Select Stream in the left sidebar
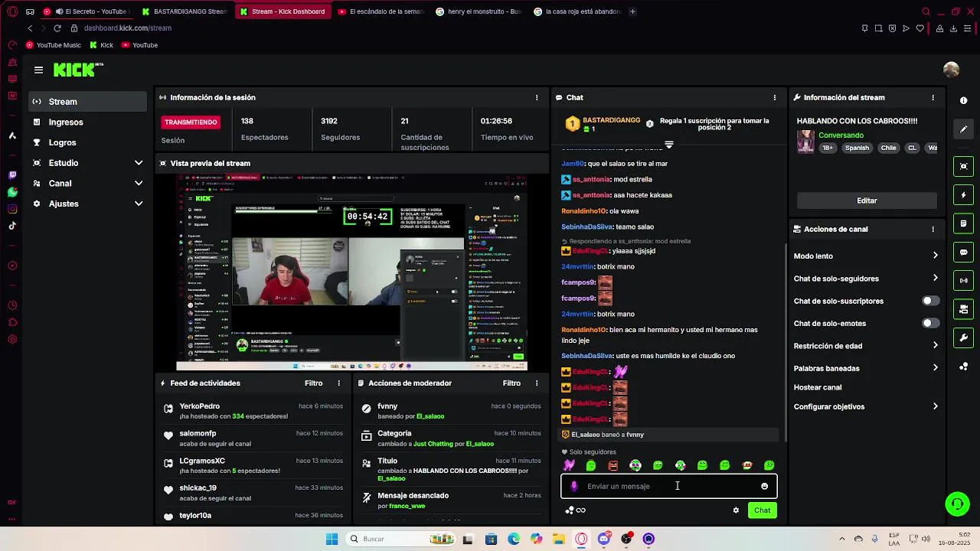Image resolution: width=980 pixels, height=551 pixels. [88, 102]
